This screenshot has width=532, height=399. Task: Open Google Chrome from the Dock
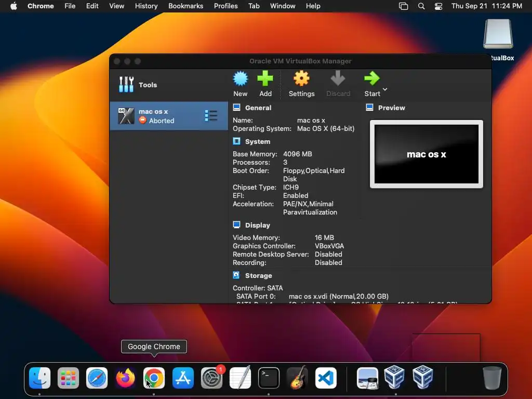tap(154, 378)
